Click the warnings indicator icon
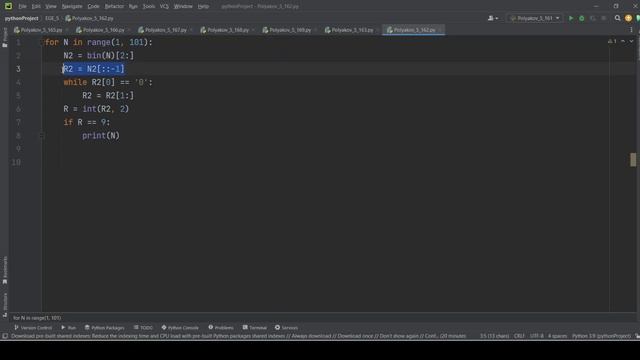 pyautogui.click(x=612, y=41)
